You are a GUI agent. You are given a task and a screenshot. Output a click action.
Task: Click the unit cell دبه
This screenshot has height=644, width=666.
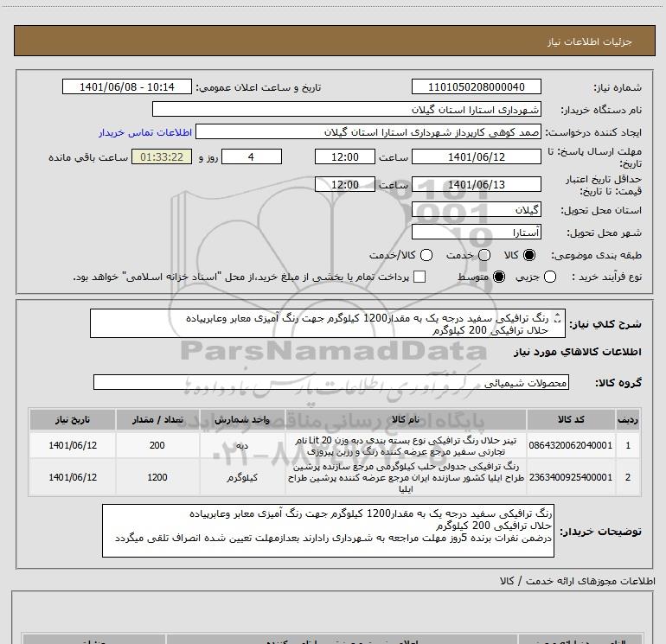(x=242, y=445)
